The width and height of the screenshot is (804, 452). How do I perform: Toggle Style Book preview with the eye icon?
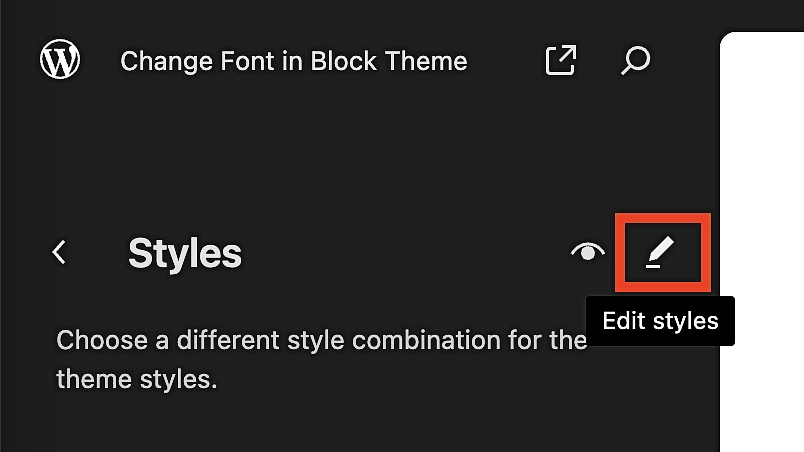[588, 252]
